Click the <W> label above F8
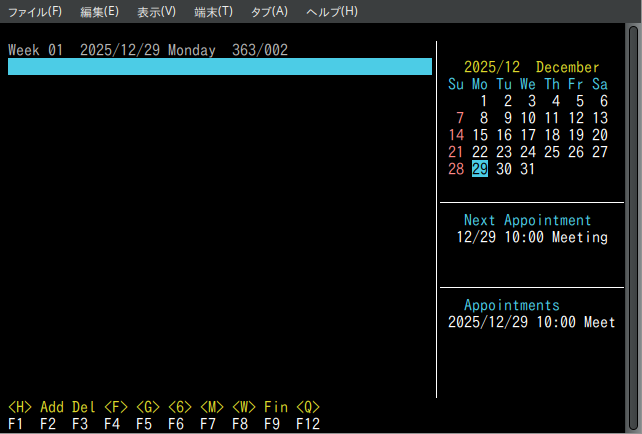The height and width of the screenshot is (434, 642). 244,408
